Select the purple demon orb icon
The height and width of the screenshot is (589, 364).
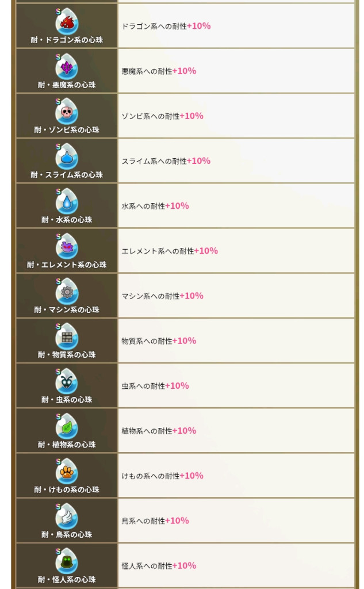click(x=67, y=67)
